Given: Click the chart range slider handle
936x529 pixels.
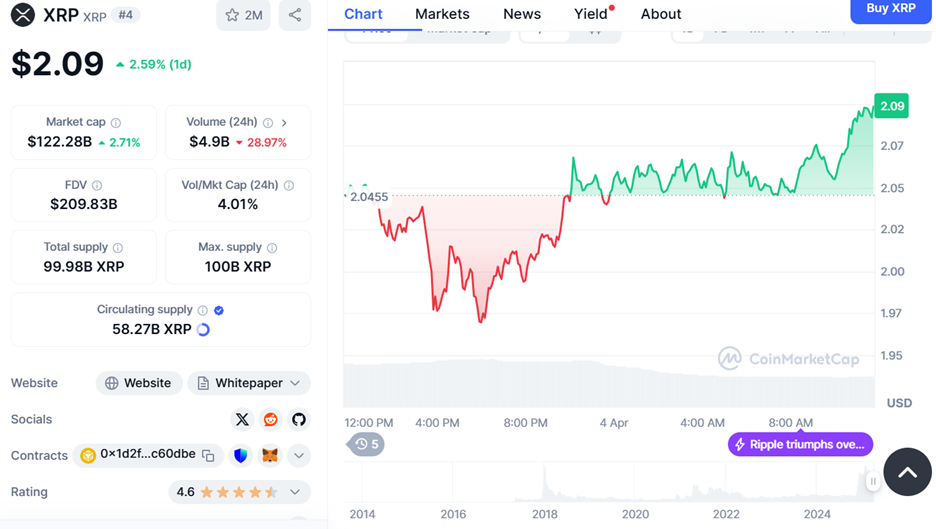Looking at the screenshot, I should (873, 481).
